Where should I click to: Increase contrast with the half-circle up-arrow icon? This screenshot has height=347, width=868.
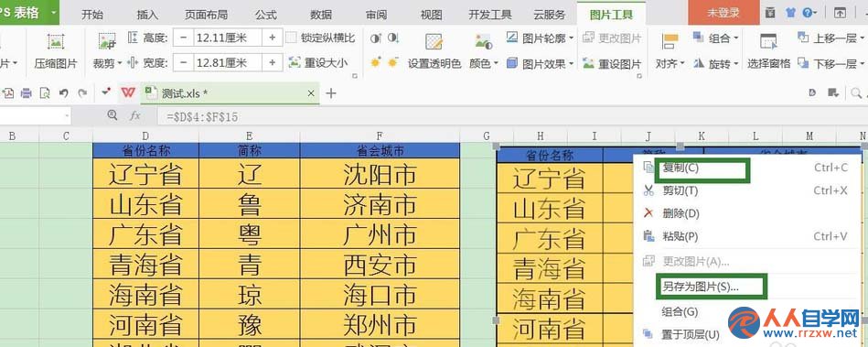(376, 38)
